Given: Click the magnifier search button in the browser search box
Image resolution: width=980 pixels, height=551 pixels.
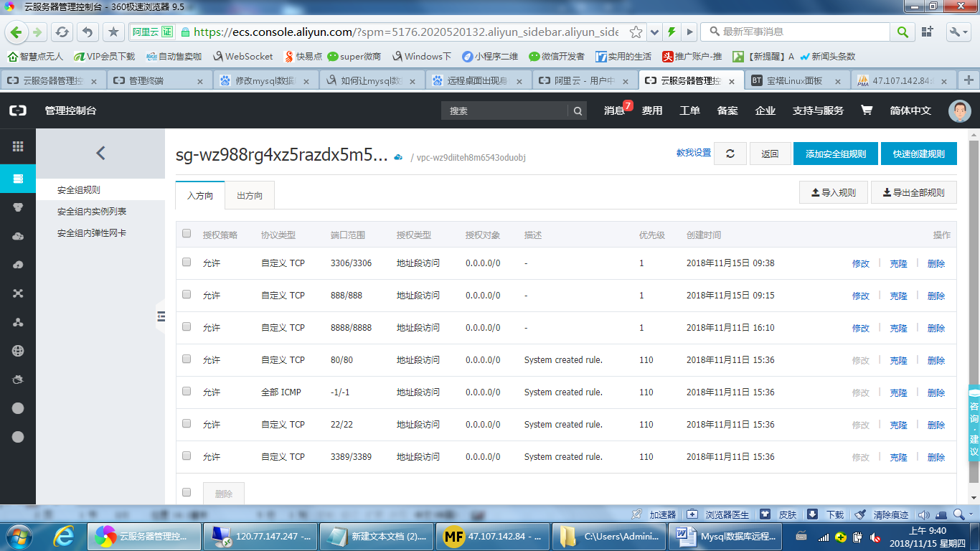Looking at the screenshot, I should [903, 32].
